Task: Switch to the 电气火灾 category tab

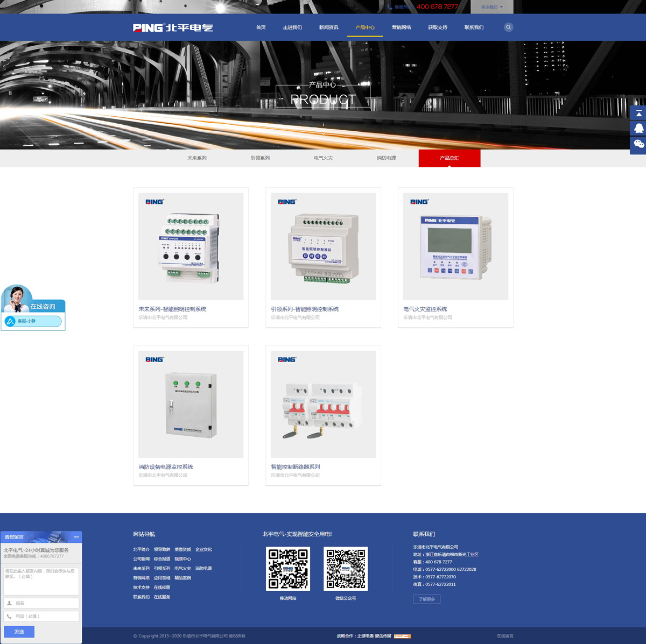Action: tap(323, 158)
